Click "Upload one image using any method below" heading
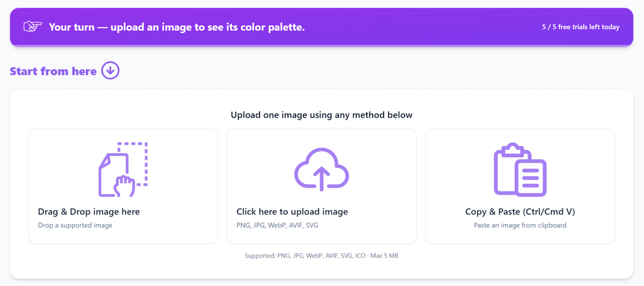 click(x=321, y=115)
